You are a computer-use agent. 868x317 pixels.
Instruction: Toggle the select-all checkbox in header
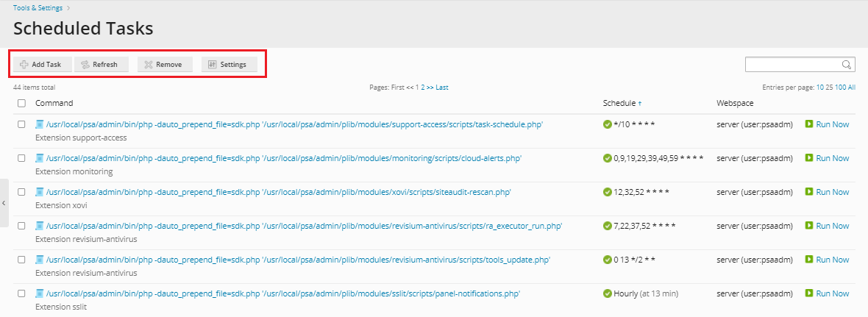(x=21, y=103)
